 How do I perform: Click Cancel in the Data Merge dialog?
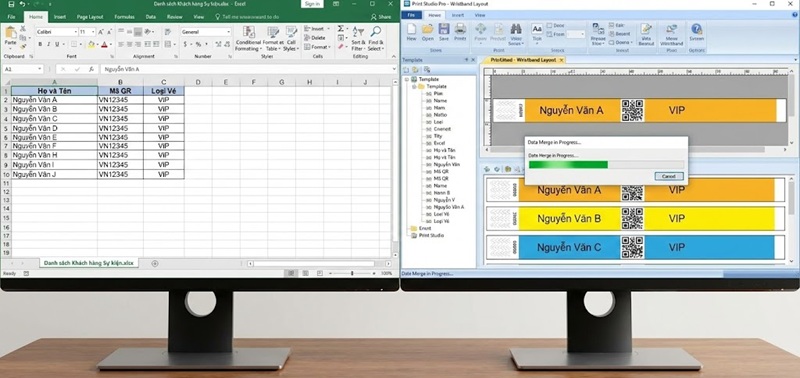pyautogui.click(x=669, y=176)
